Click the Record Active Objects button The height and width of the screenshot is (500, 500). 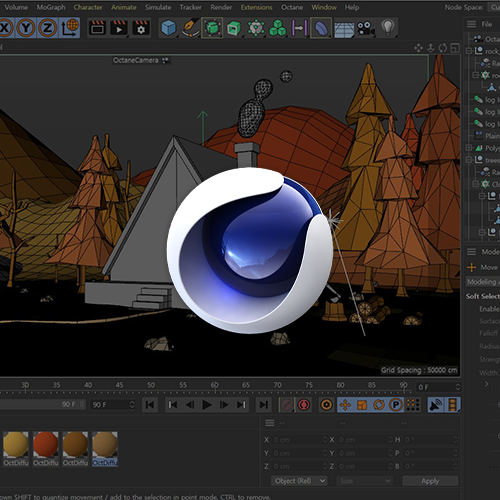[304, 405]
